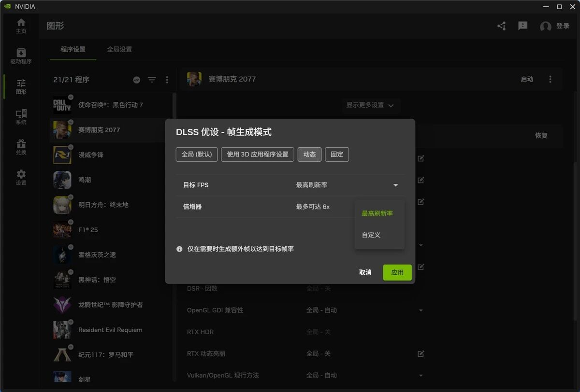Open the 设置 settings gear icon

pyautogui.click(x=21, y=178)
